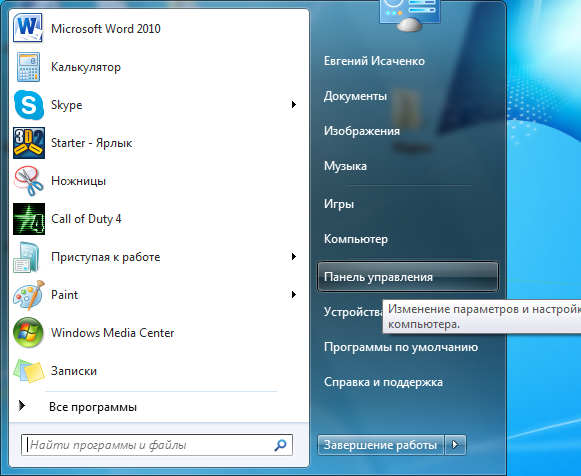Expand Все программы list
The image size is (581, 476).
tap(93, 407)
